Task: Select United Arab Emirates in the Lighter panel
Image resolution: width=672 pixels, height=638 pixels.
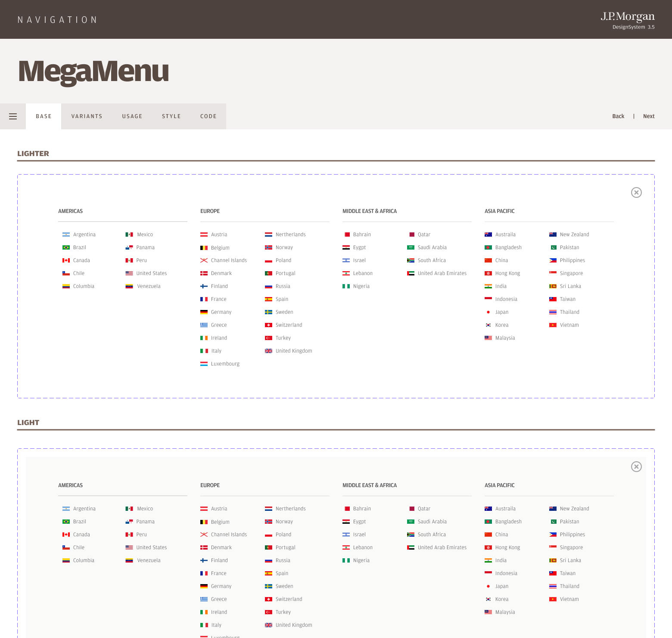Action: [x=442, y=273]
